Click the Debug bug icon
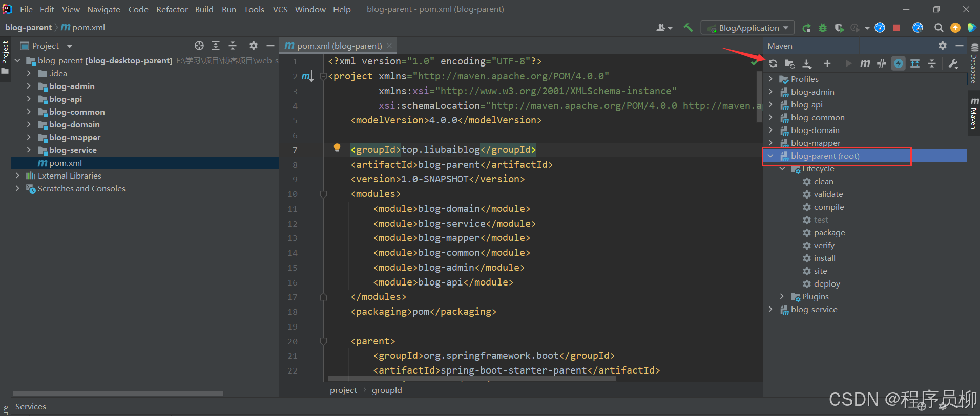The width and height of the screenshot is (980, 416). (823, 28)
